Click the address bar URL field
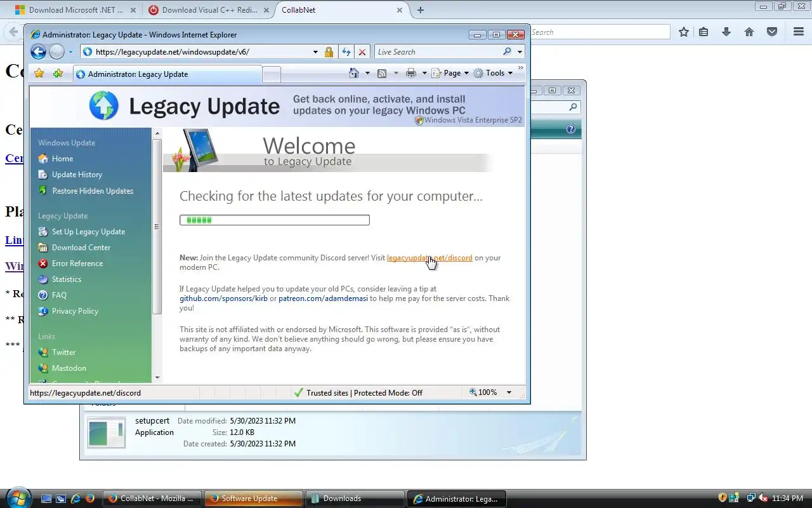812x508 pixels. (x=197, y=52)
